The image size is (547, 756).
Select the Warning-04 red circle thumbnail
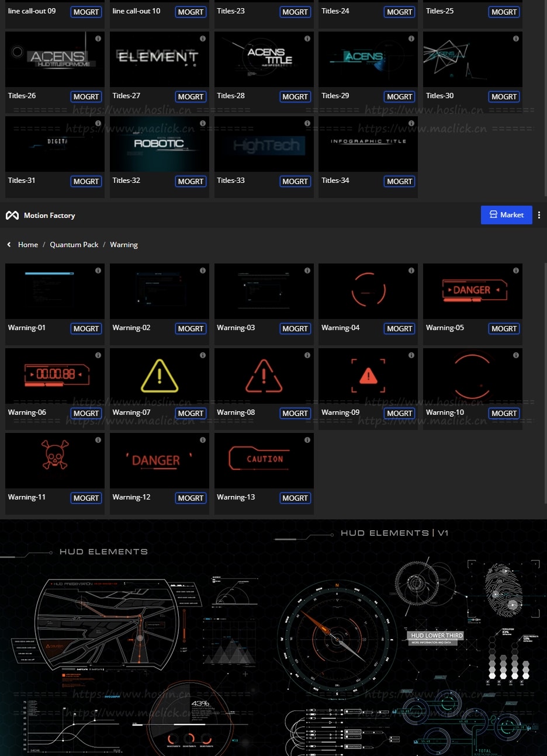[368, 291]
